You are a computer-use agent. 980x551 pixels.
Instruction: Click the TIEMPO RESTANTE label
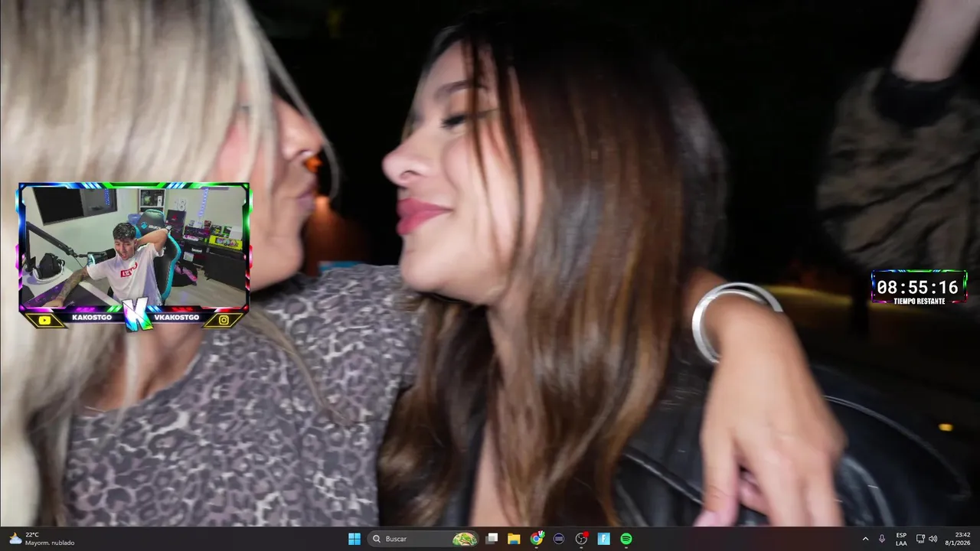(x=919, y=301)
